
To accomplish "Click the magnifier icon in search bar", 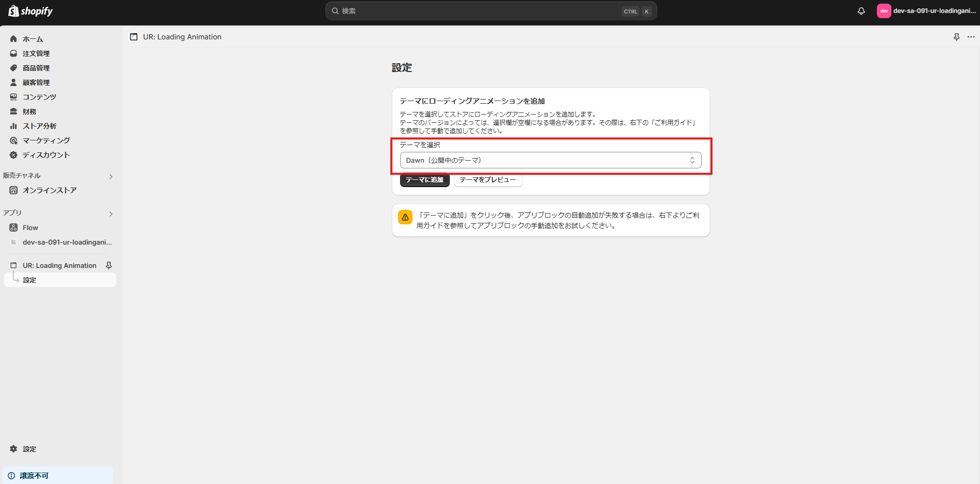I will [335, 11].
